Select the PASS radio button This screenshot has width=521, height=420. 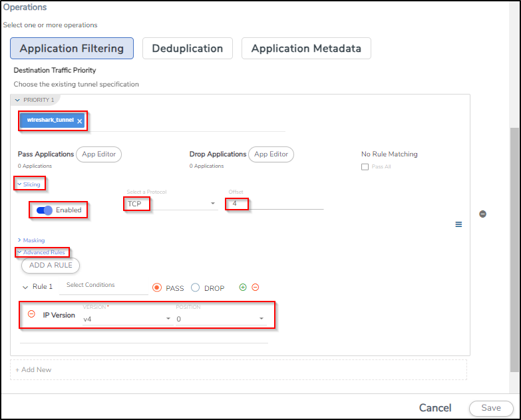point(157,288)
